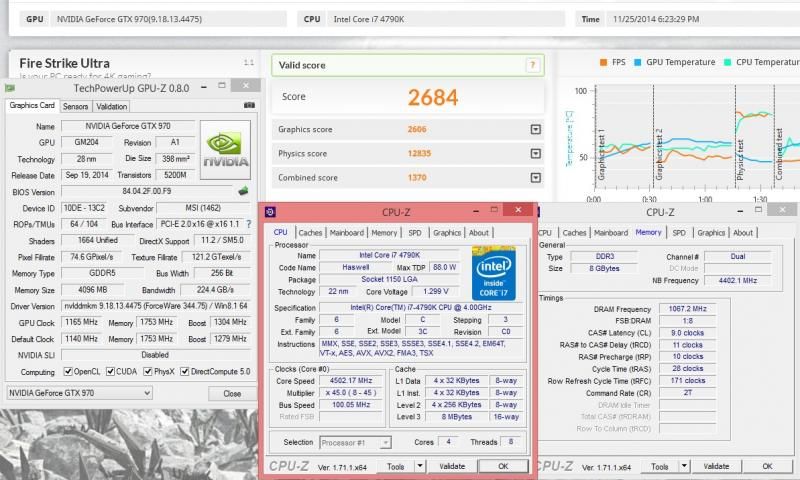Click the Bus Interface question mark icon
The image size is (800, 480).
[x=250, y=225]
